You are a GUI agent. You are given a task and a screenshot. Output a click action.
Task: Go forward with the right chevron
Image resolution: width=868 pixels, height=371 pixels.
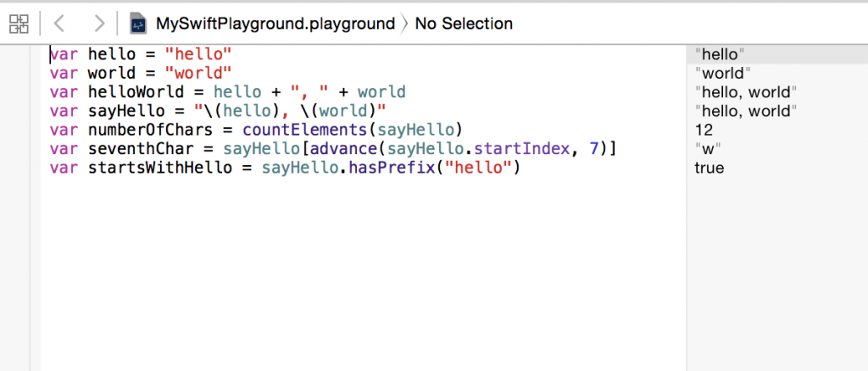click(x=99, y=24)
